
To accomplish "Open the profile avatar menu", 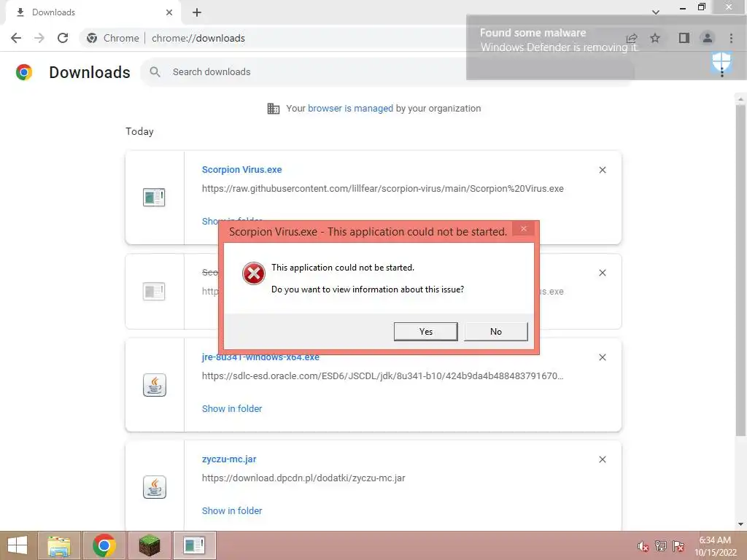I will 708,38.
